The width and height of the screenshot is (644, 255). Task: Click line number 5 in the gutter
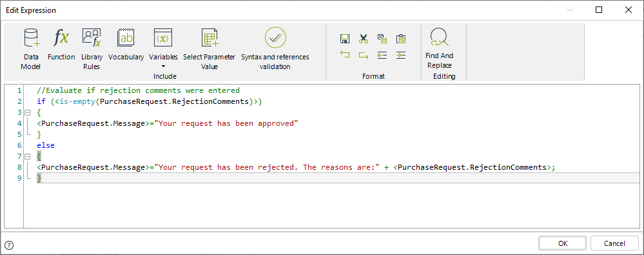coord(19,134)
